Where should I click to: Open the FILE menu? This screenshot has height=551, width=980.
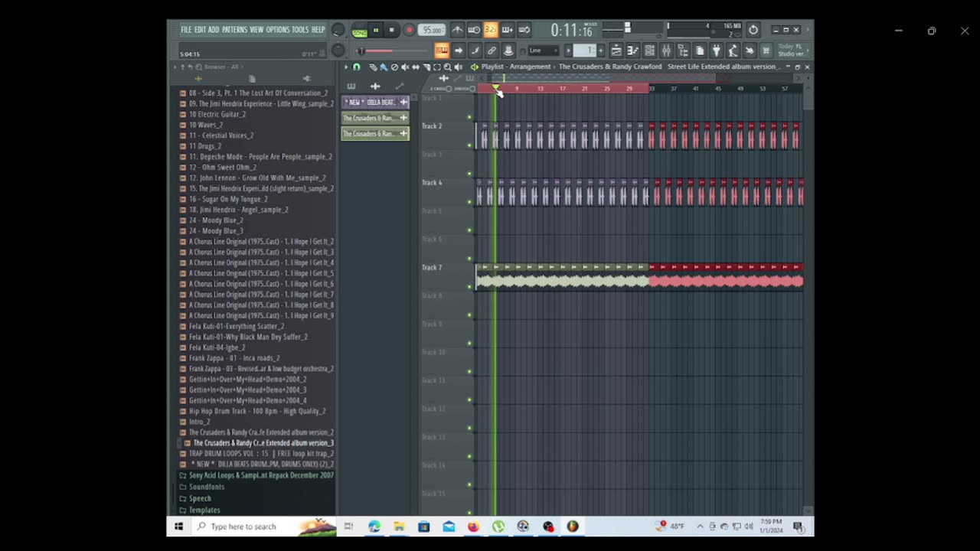pyautogui.click(x=186, y=30)
